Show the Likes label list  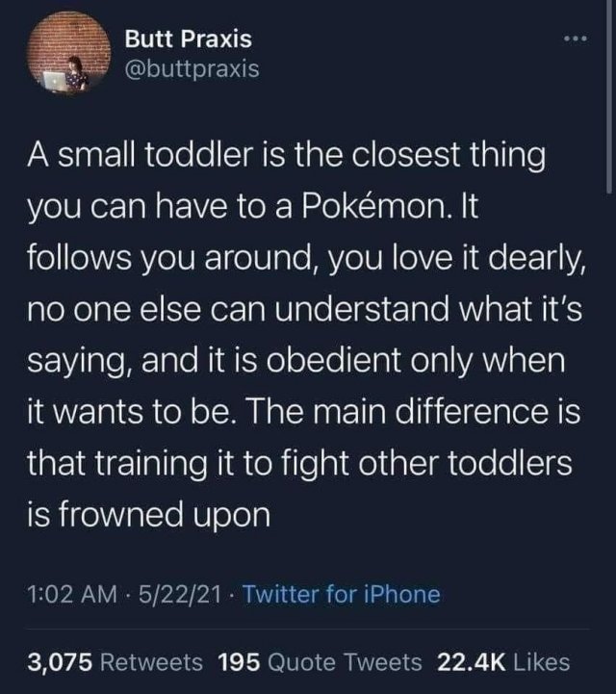coord(542,661)
